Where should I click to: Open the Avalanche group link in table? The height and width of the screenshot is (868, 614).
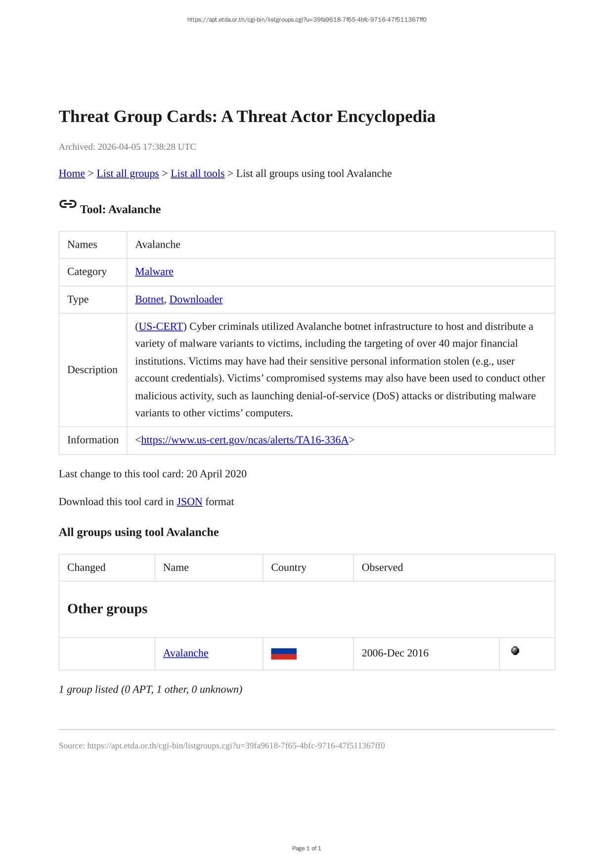click(185, 653)
